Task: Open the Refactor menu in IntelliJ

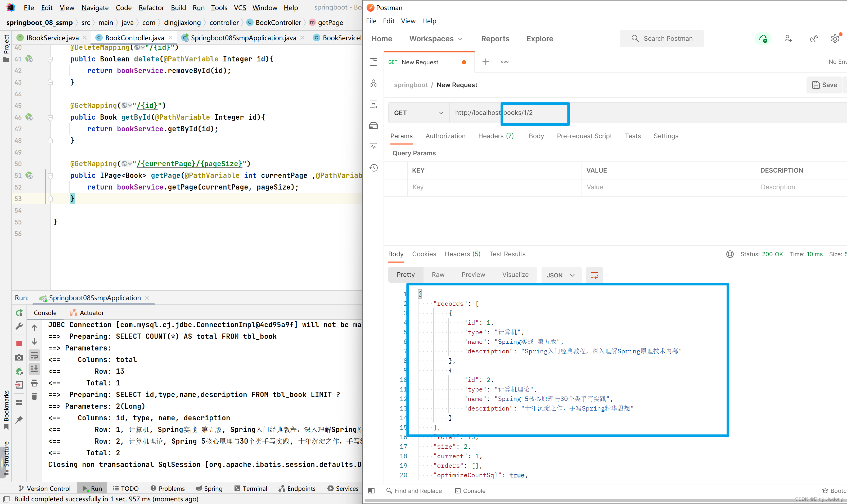Action: (151, 7)
